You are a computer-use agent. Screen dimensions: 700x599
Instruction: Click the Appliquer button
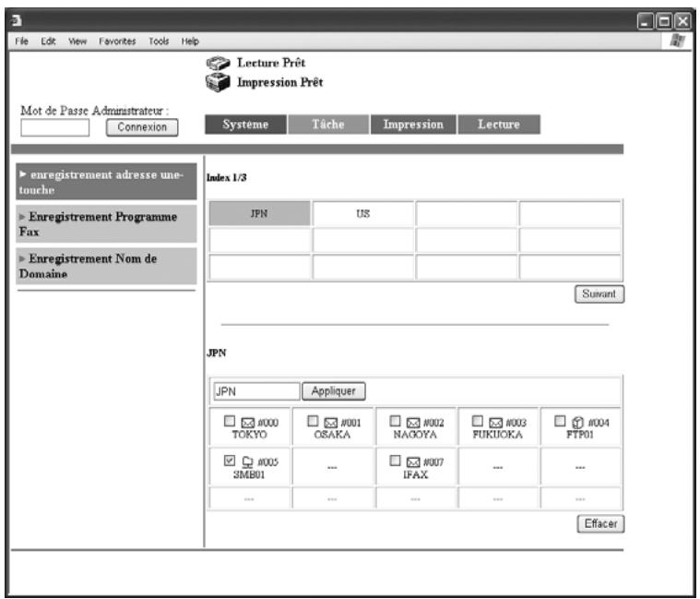tap(334, 391)
